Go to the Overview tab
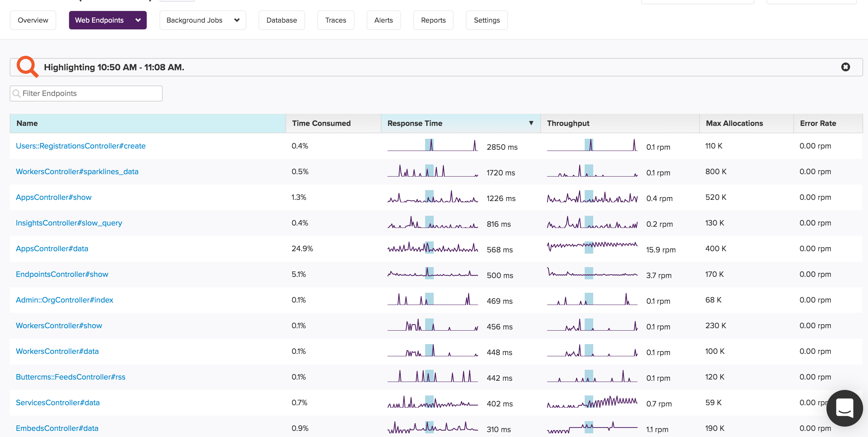This screenshot has height=437, width=868. tap(33, 20)
